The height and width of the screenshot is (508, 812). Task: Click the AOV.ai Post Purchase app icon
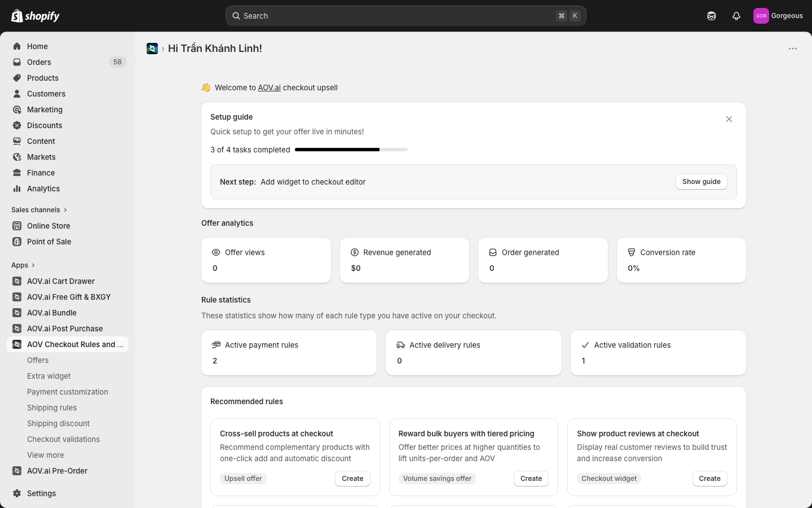click(x=17, y=329)
